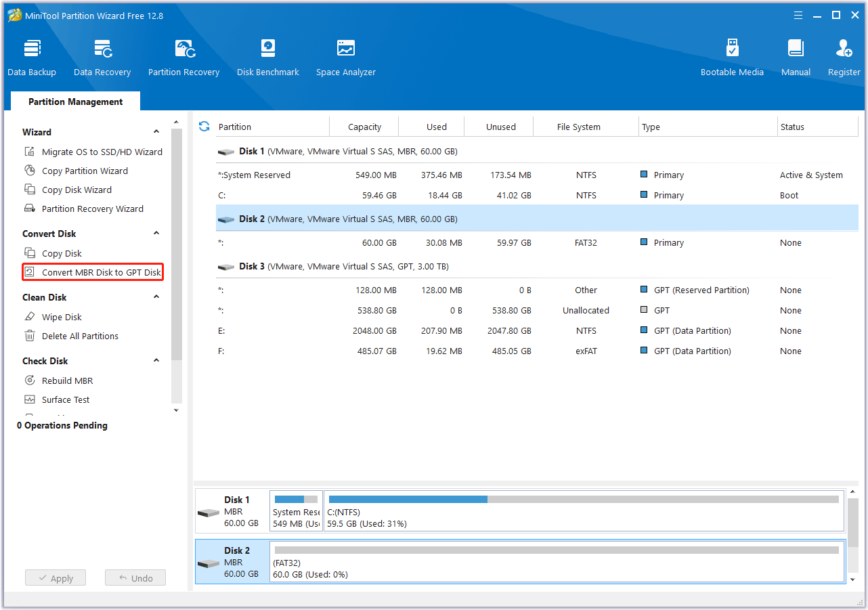Open the Space Analyzer tool
The height and width of the screenshot is (610, 868).
346,58
